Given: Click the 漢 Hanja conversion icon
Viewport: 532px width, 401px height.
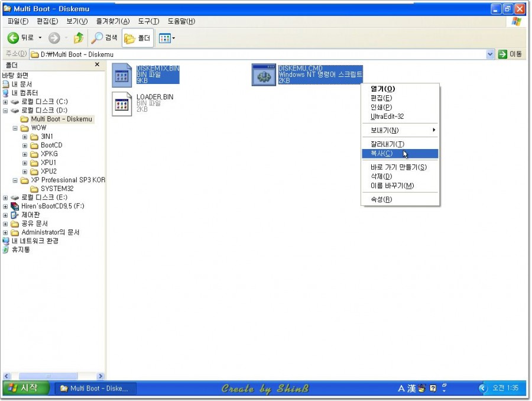Looking at the screenshot, I should (x=411, y=389).
